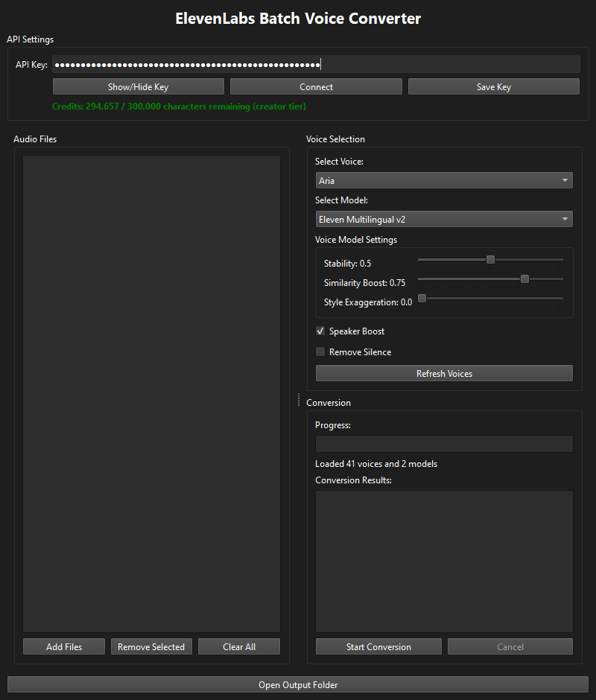Click the ElevenLabs Batch Voice Converter title
Screen dimensions: 596x700
tap(298, 19)
